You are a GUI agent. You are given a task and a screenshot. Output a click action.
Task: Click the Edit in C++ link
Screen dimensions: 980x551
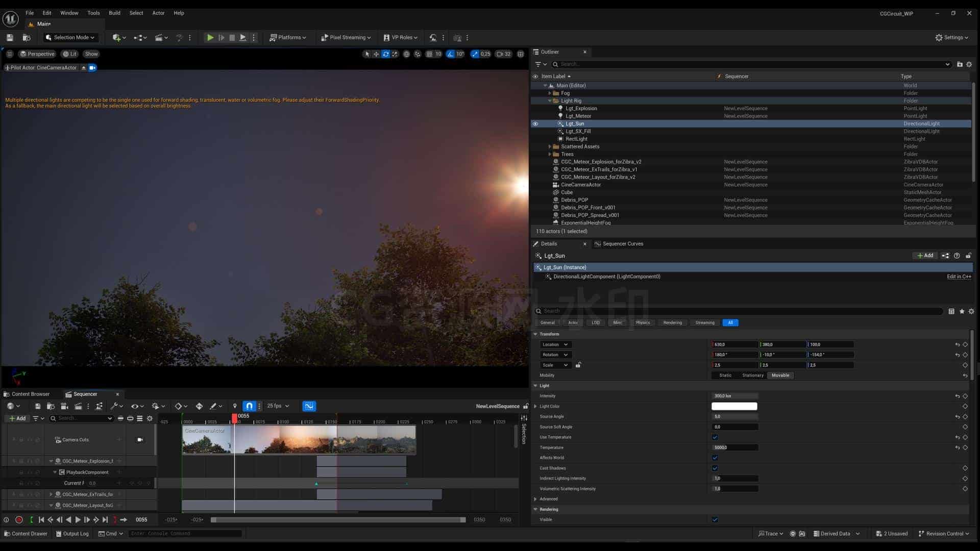tap(959, 277)
